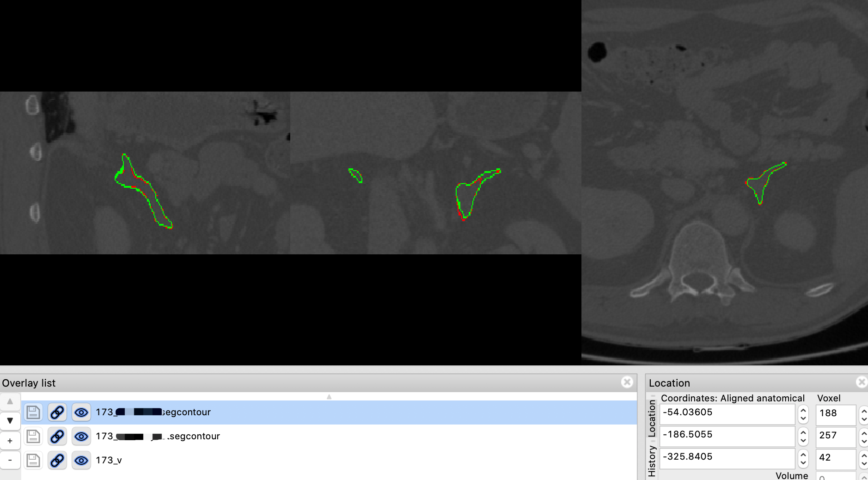The width and height of the screenshot is (868, 480).
Task: Save the selected 173 segcontour overlay
Action: [x=33, y=412]
